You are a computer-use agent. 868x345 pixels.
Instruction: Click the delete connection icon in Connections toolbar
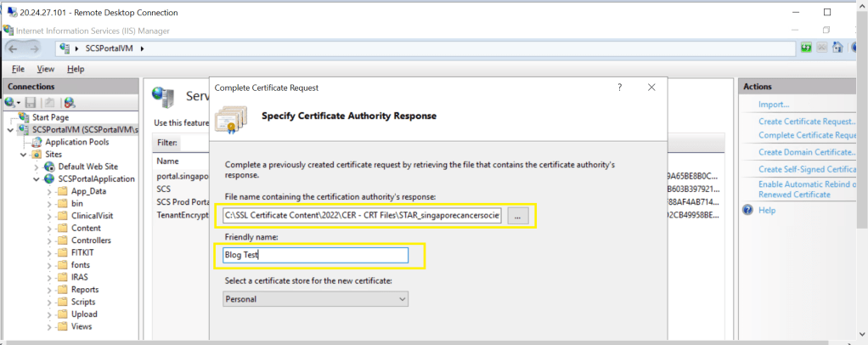69,103
